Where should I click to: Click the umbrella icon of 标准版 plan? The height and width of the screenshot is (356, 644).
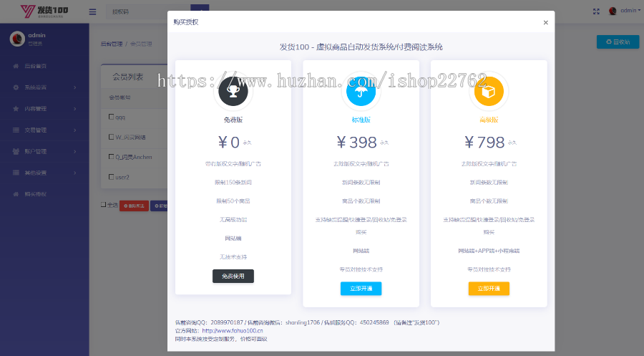point(361,91)
